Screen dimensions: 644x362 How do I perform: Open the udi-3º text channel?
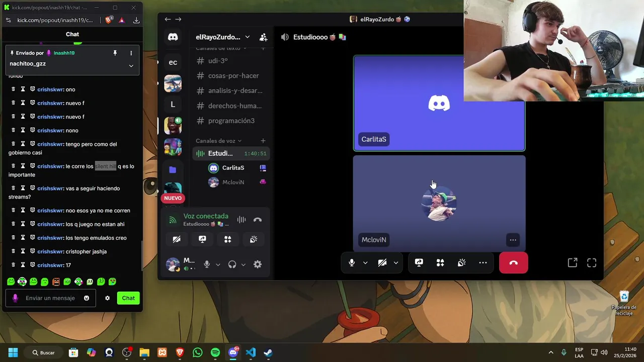pos(231,60)
